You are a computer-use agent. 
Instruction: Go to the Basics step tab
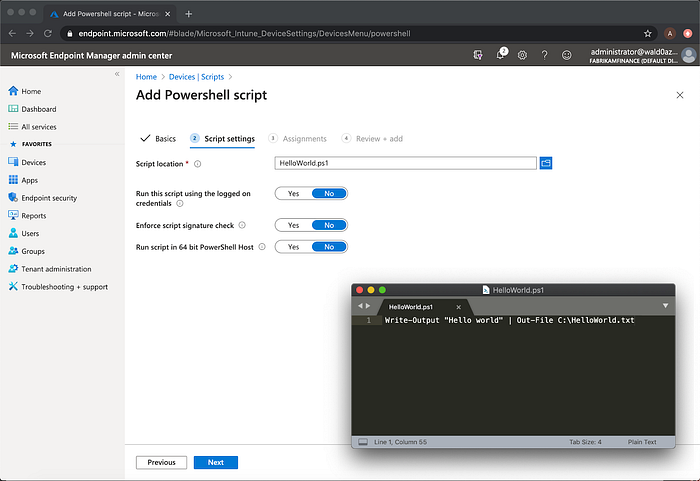[158, 138]
